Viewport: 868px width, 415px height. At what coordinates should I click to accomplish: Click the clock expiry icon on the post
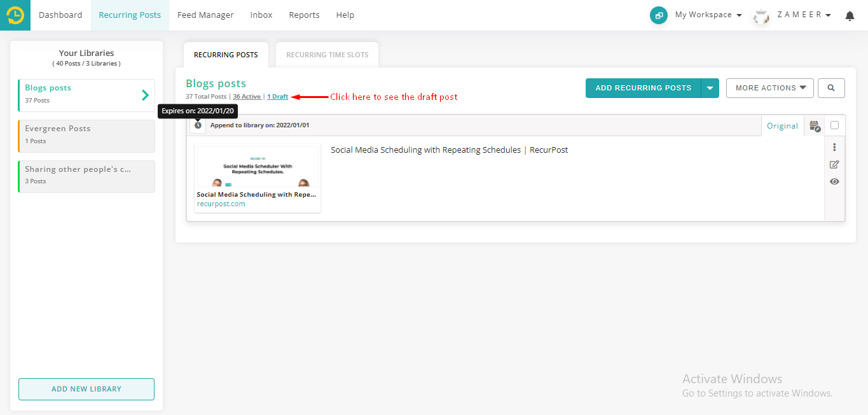[198, 125]
